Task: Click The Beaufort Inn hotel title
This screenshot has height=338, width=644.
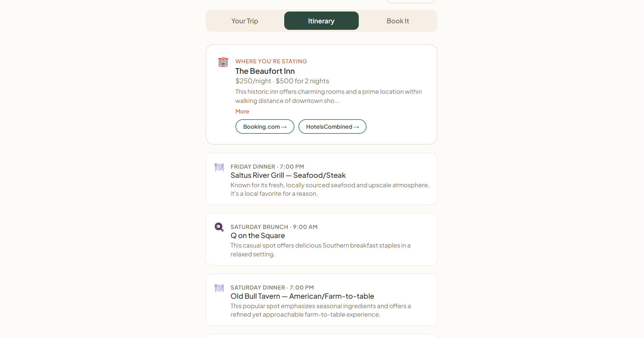Action: [x=265, y=71]
